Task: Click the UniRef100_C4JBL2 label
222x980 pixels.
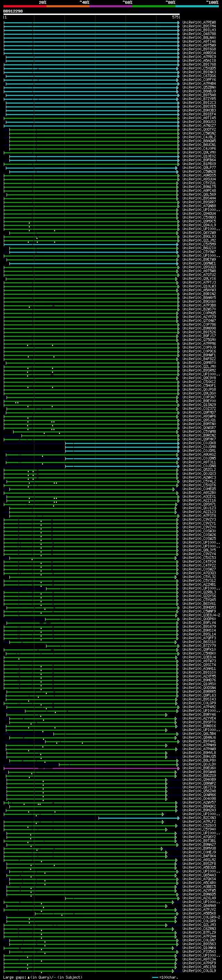Action: click(x=199, y=137)
